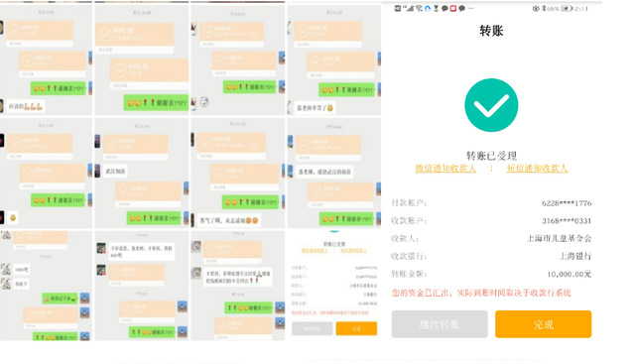Image resolution: width=633 pixels, height=364 pixels.
Task: Open the 微信通知收款人 link
Action: point(445,169)
